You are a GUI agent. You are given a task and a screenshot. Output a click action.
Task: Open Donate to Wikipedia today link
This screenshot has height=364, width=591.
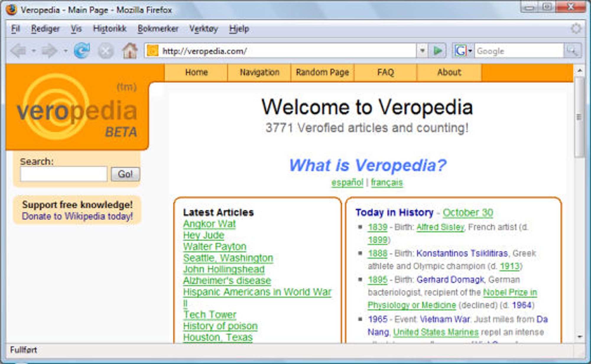pyautogui.click(x=77, y=216)
